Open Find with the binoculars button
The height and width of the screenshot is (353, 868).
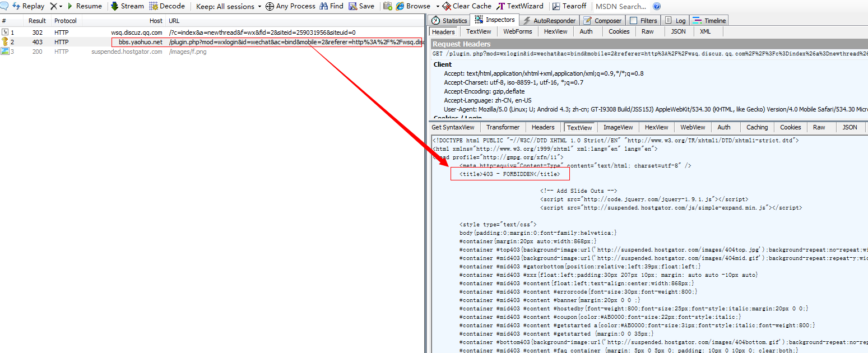[x=332, y=6]
